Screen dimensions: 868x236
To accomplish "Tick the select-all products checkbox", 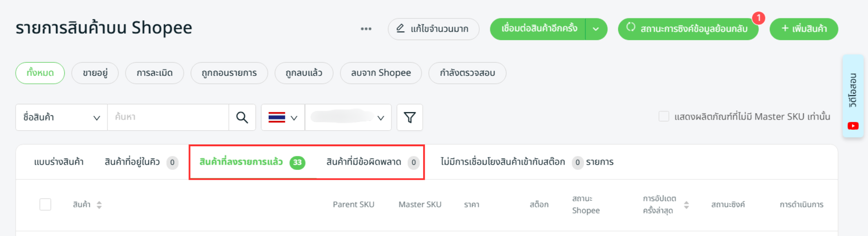I will tap(45, 204).
